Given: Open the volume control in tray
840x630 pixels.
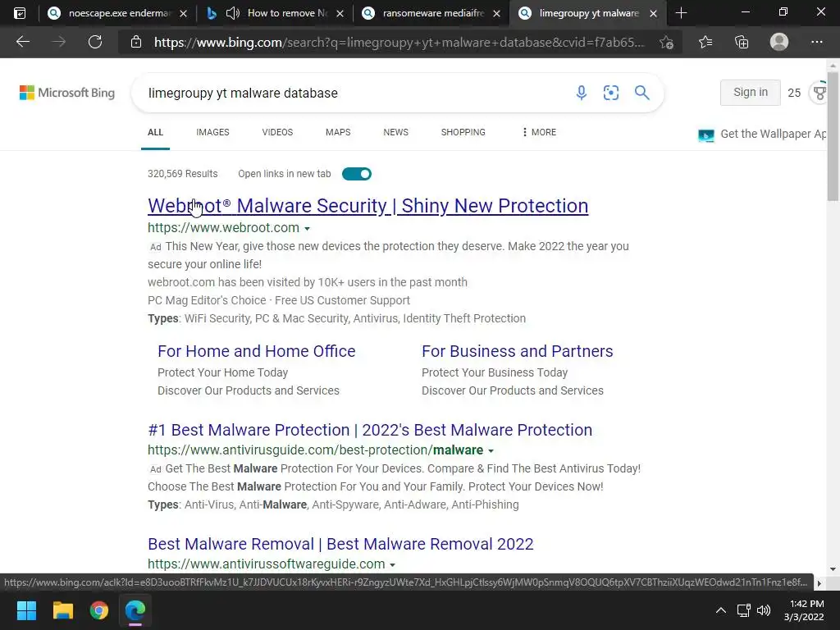Looking at the screenshot, I should [x=764, y=610].
